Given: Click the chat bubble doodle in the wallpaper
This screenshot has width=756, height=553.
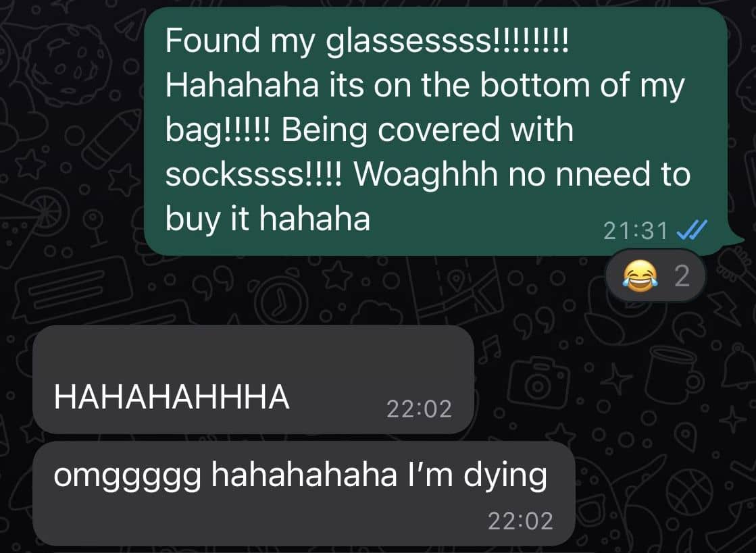Looking at the screenshot, I should 74,289.
